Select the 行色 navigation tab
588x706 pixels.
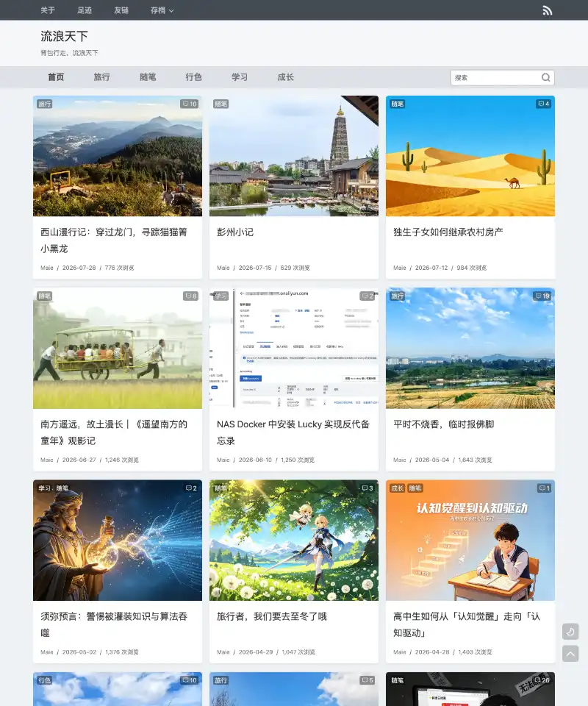click(193, 77)
